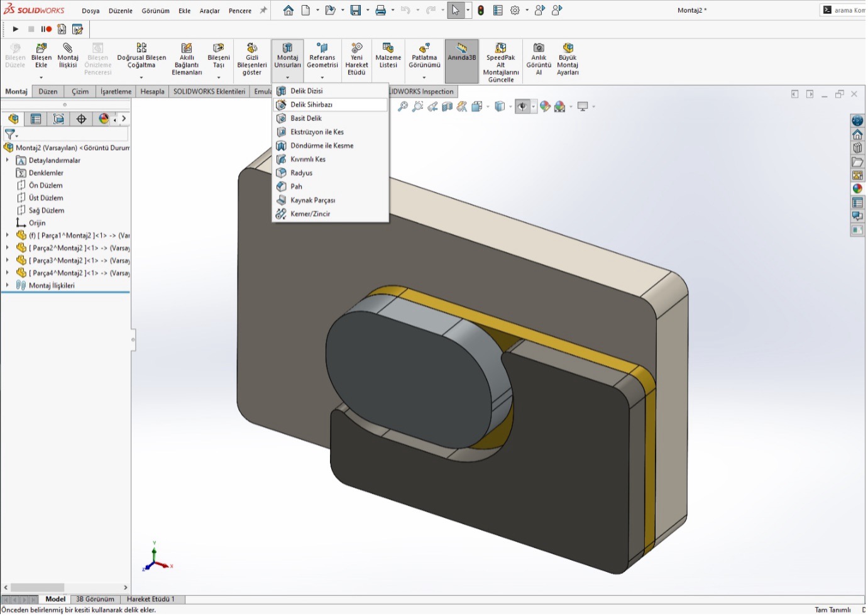Click the arama Komut search box
The image size is (868, 616).
[x=843, y=10]
